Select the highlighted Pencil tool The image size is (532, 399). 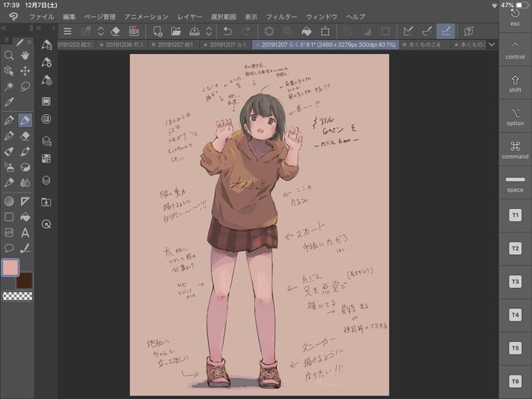25,120
